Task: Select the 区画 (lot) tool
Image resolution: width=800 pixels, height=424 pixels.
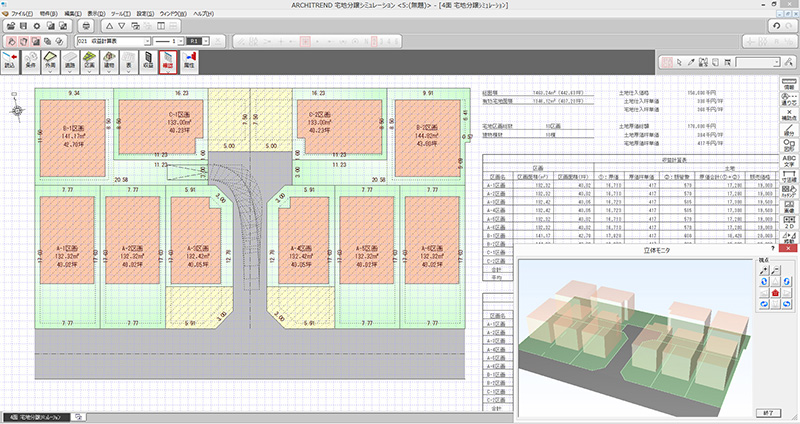Action: (89, 60)
